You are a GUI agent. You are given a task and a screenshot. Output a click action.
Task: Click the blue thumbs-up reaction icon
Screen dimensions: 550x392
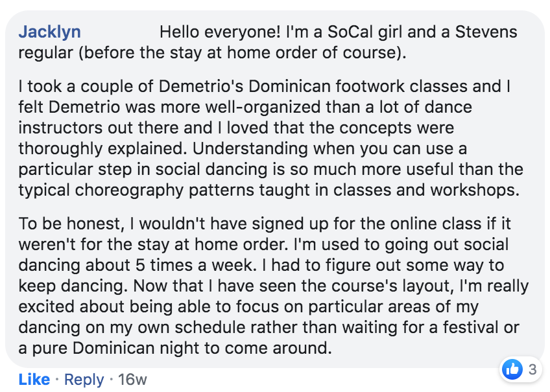512,369
